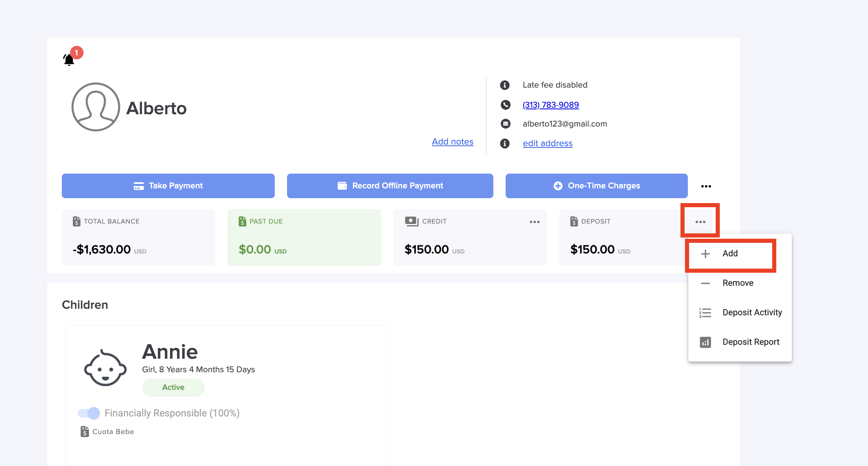
Task: Open the notifications bell icon
Action: tap(69, 60)
